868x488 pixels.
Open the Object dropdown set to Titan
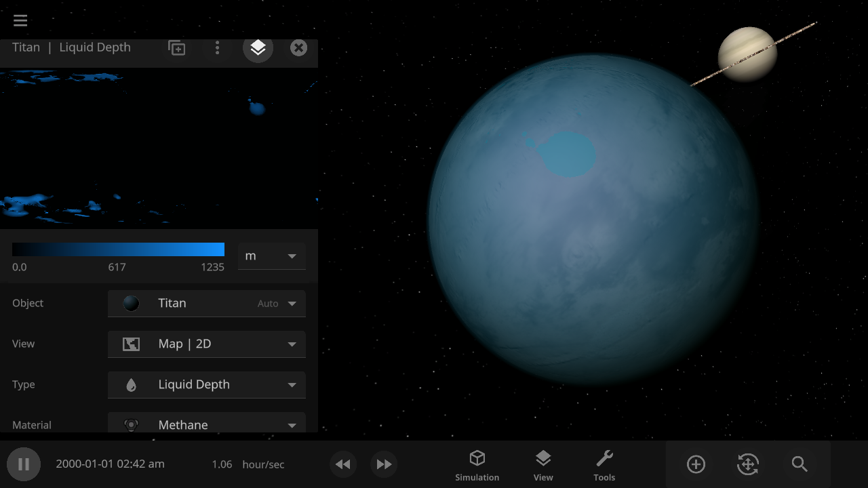coord(207,304)
